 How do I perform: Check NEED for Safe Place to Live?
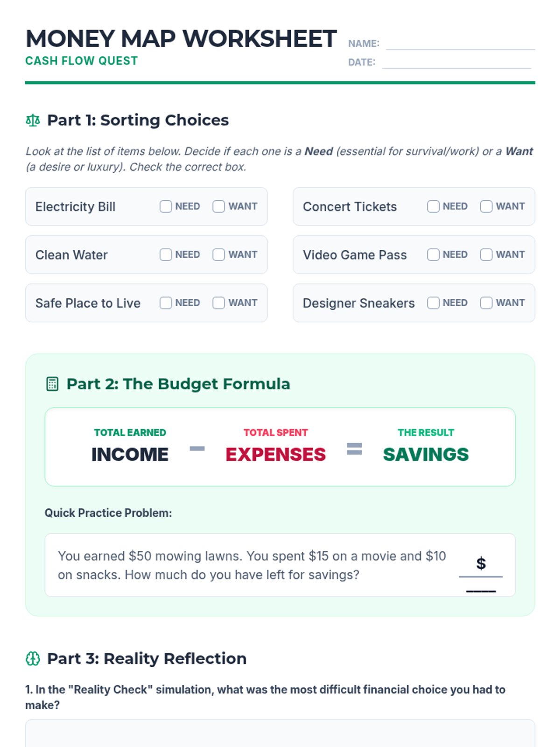(166, 303)
